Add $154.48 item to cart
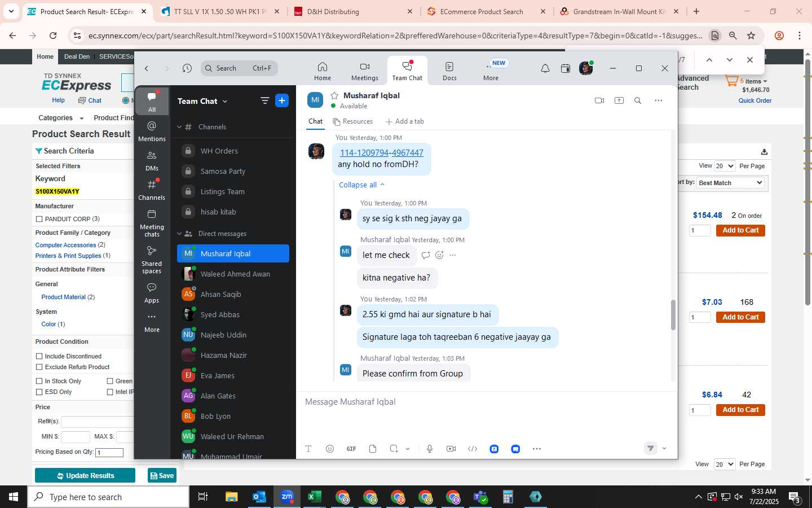The width and height of the screenshot is (812, 508). tap(740, 230)
